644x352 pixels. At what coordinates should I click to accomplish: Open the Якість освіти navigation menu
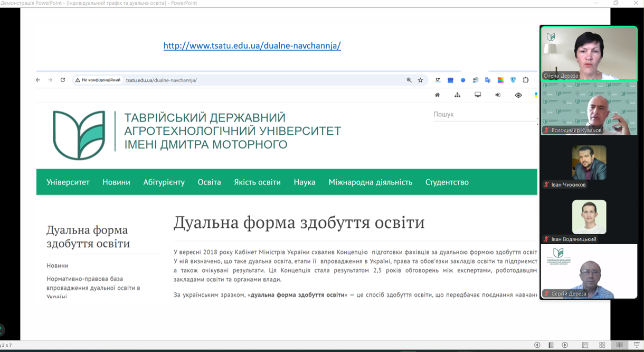(x=257, y=182)
